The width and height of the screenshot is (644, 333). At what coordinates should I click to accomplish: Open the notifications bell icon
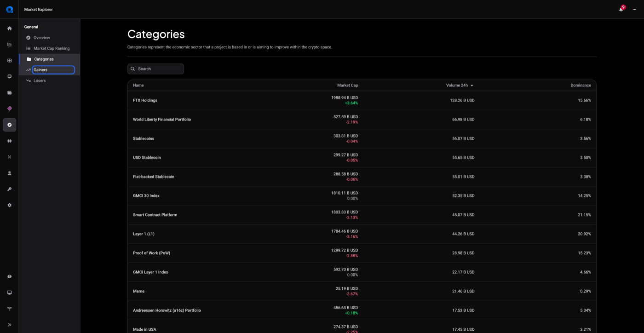[x=621, y=9]
